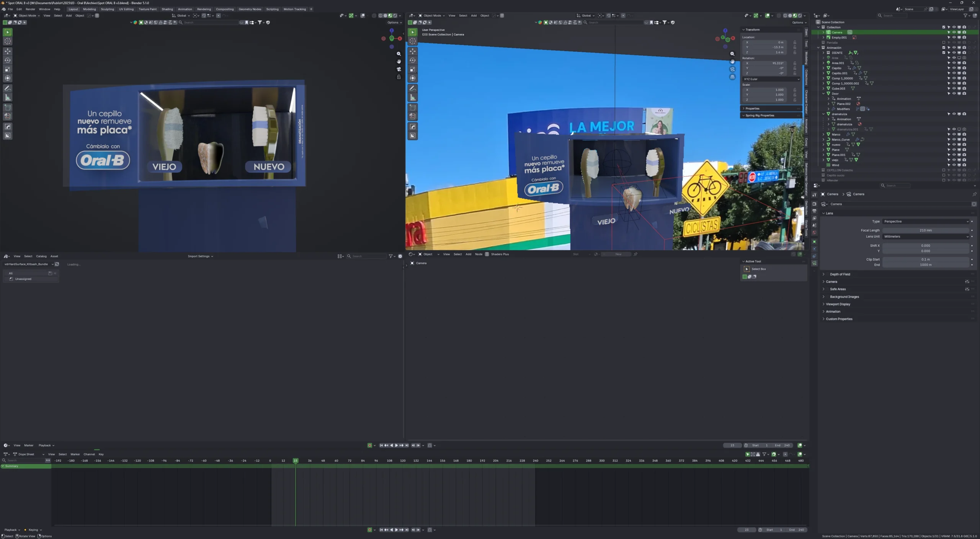This screenshot has width=980, height=539.
Task: Uncheck the DIENTE collection checkbox
Action: point(944,53)
